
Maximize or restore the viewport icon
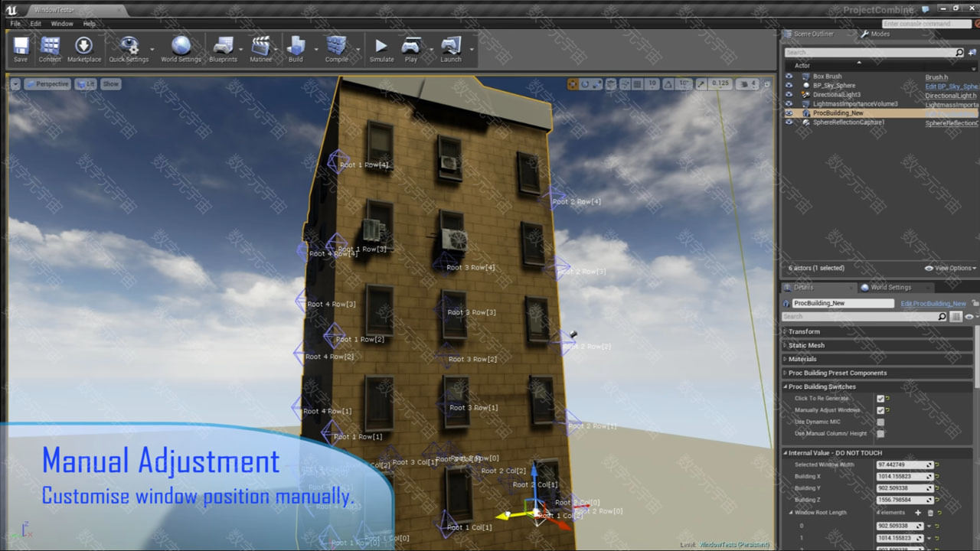pyautogui.click(x=767, y=84)
